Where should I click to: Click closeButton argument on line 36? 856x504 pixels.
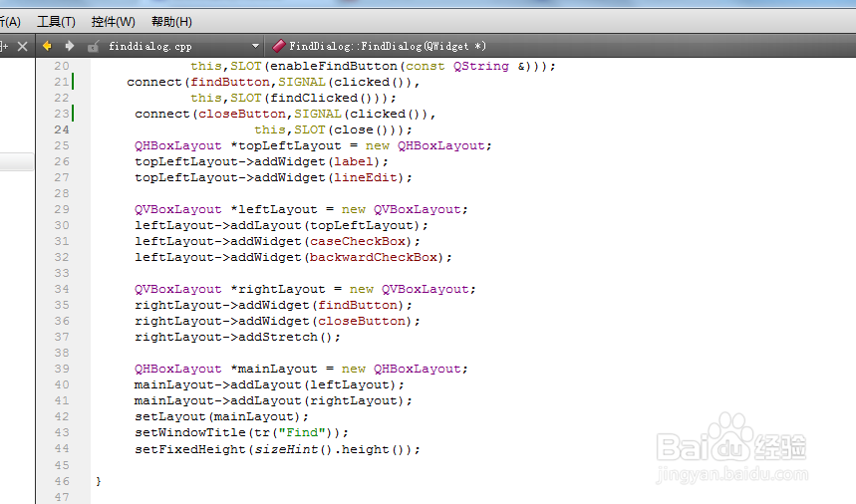point(362,321)
